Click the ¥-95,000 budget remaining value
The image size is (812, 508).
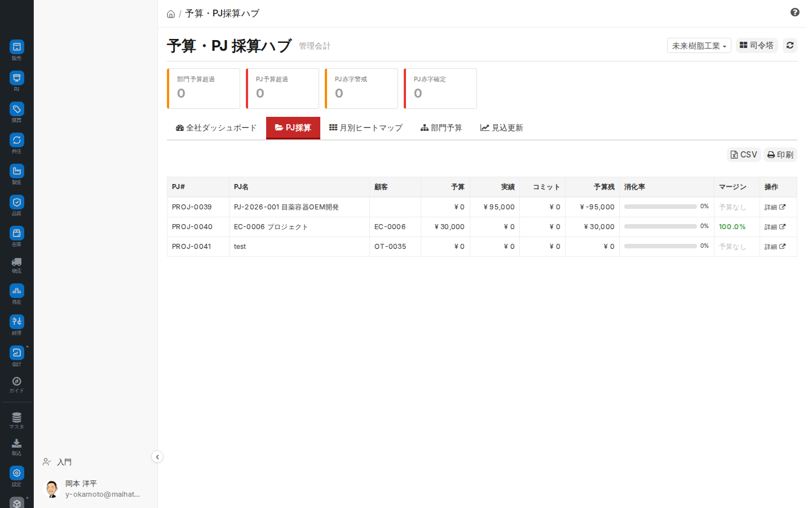click(597, 207)
